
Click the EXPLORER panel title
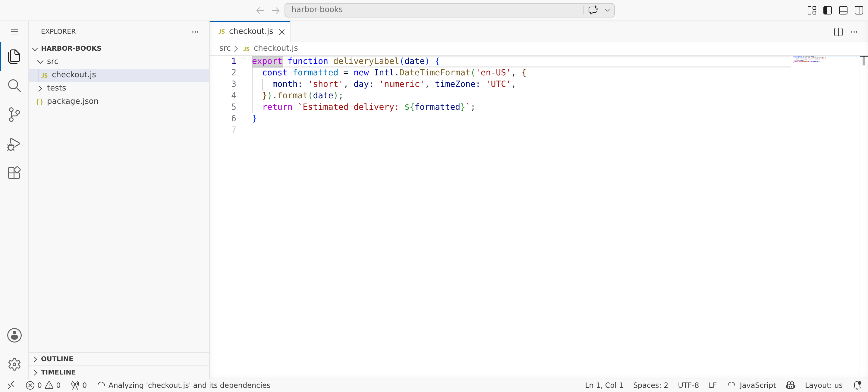click(x=58, y=32)
